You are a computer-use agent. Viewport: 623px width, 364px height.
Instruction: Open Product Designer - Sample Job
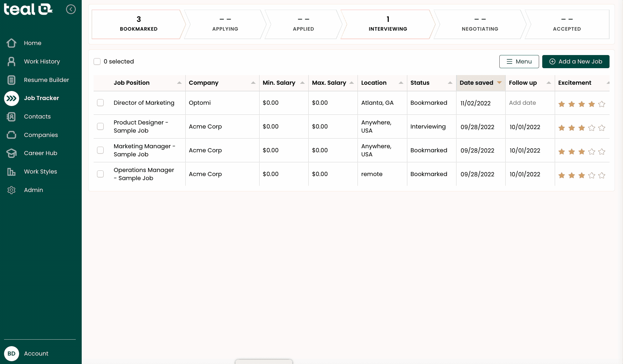pyautogui.click(x=141, y=127)
